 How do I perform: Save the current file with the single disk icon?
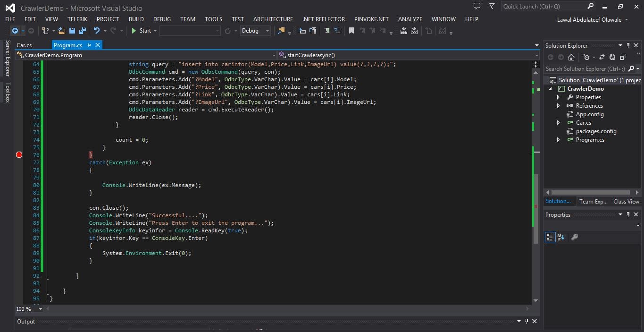pyautogui.click(x=72, y=31)
